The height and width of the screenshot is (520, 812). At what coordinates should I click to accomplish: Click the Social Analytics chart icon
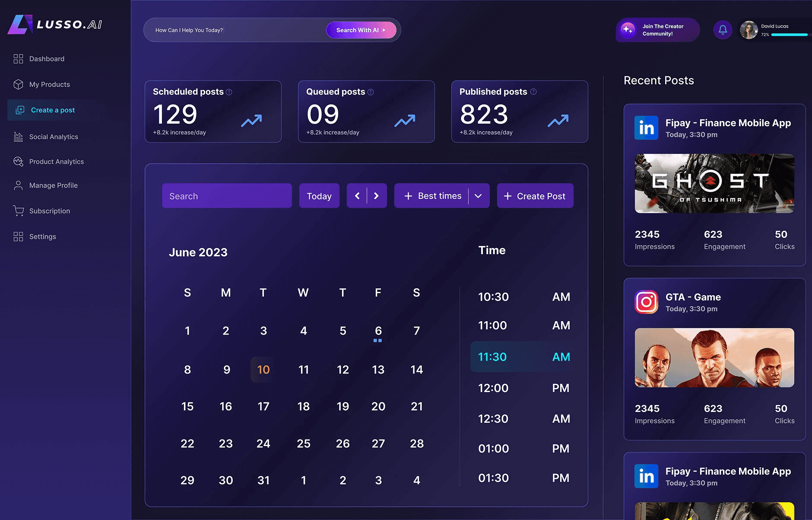tap(18, 137)
